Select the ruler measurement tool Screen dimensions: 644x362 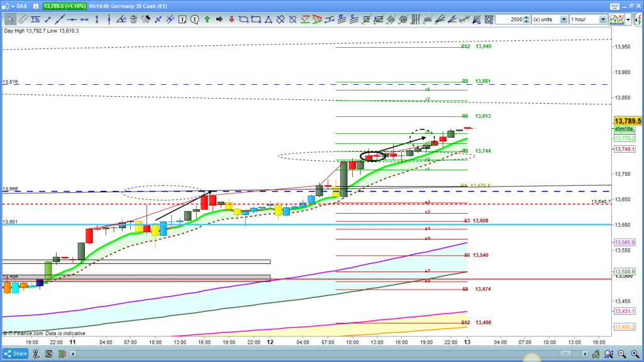(x=22, y=19)
